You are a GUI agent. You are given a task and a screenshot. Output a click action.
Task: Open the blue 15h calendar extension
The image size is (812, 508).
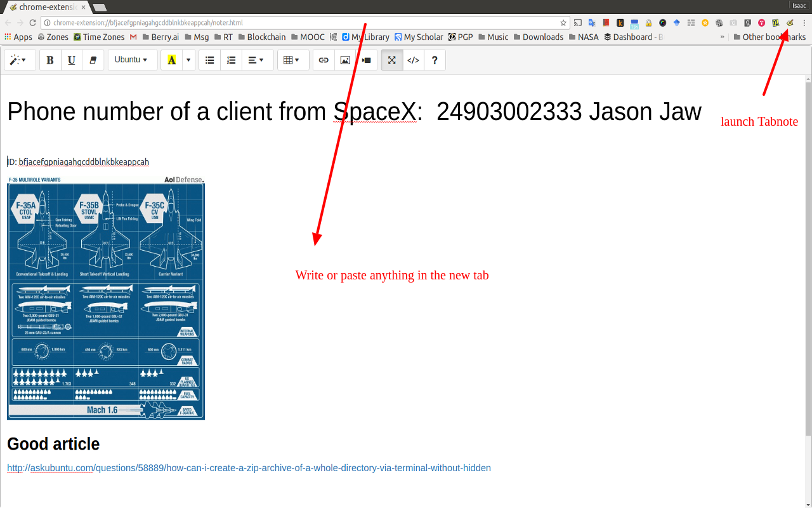pos(634,23)
